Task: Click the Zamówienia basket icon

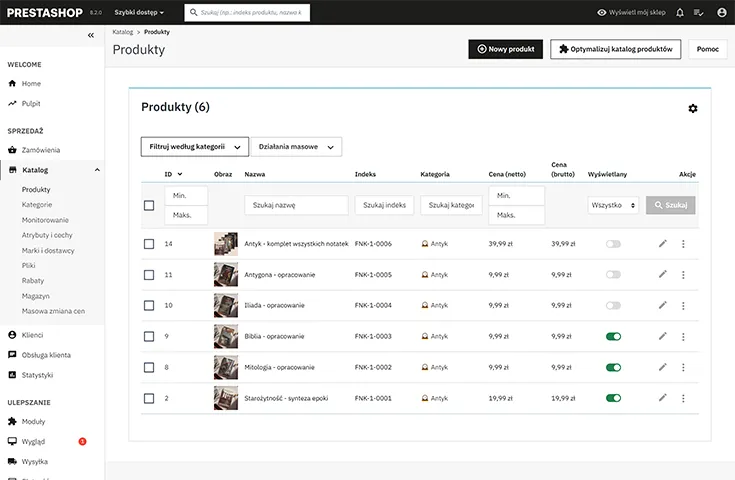Action: [x=12, y=150]
